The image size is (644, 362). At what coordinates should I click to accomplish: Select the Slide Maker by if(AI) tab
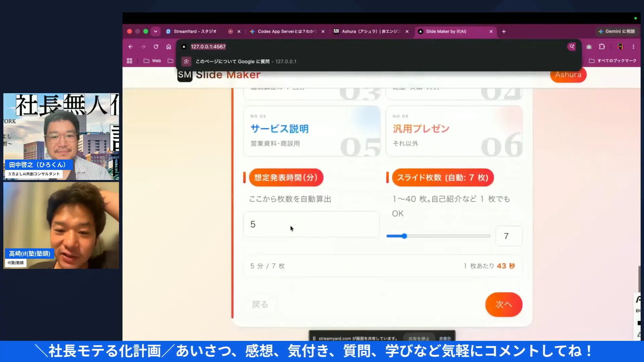pos(446,32)
